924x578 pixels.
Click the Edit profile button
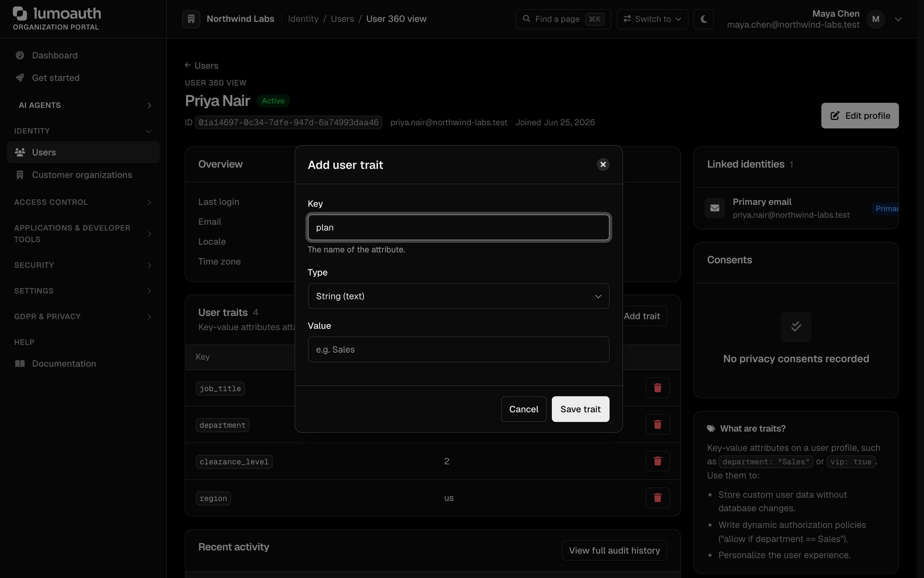tap(860, 116)
